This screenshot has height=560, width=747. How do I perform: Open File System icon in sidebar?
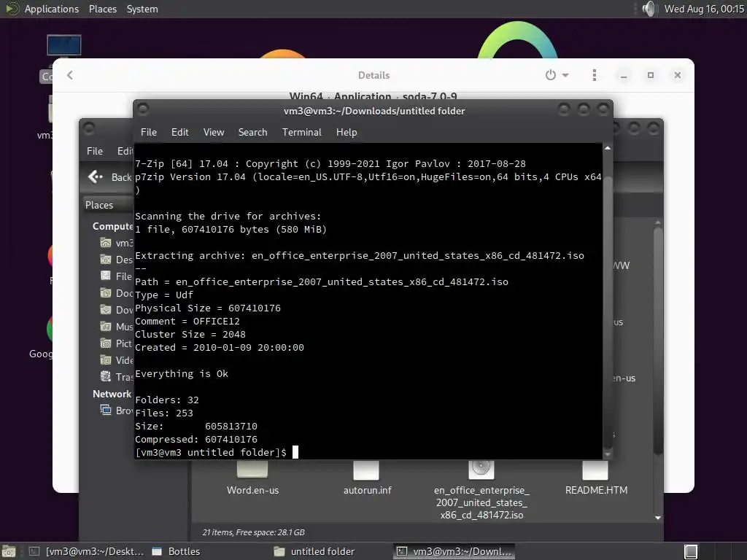point(106,276)
